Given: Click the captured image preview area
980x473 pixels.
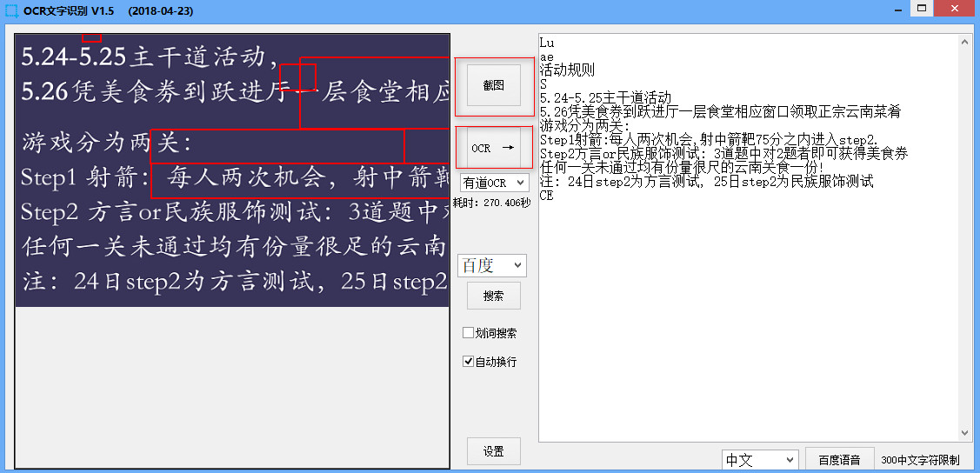Looking at the screenshot, I should (x=232, y=170).
